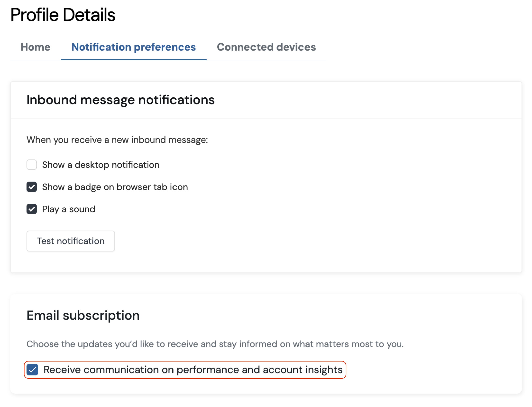The width and height of the screenshot is (532, 407).
Task: Click 'Choose the updates you'd like to receive' description
Action: click(x=215, y=344)
